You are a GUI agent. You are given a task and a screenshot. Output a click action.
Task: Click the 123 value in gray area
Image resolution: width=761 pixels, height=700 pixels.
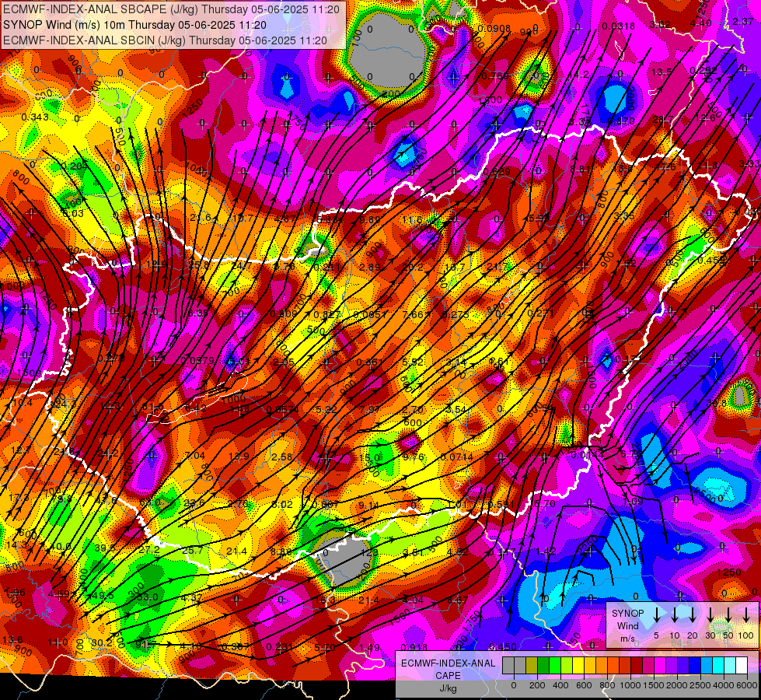pyautogui.click(x=369, y=552)
